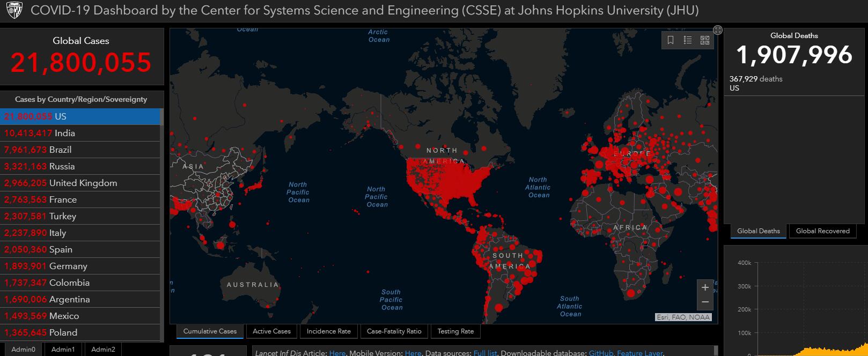
Task: Choose Brazil from the cases list
Action: (60, 150)
